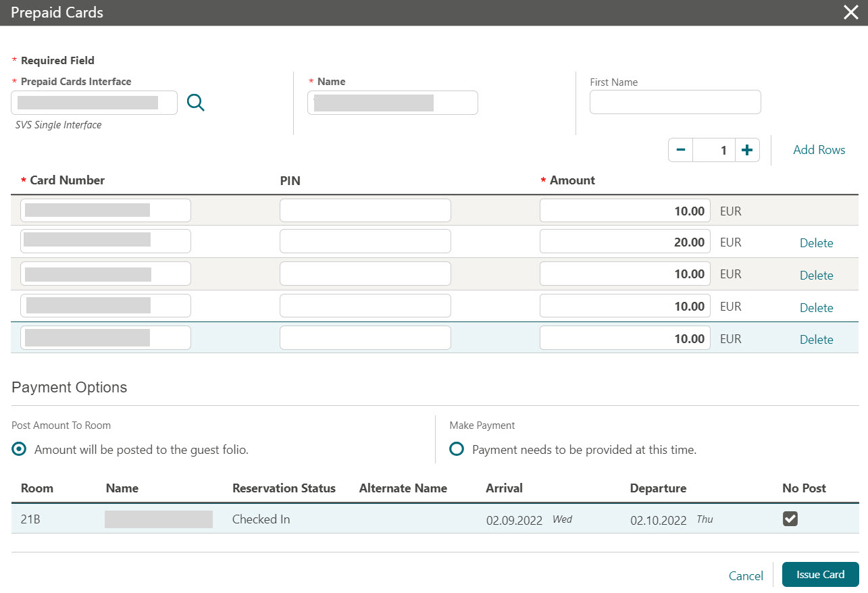
Task: Click the Prepaid Cards Interface field
Action: click(x=94, y=102)
